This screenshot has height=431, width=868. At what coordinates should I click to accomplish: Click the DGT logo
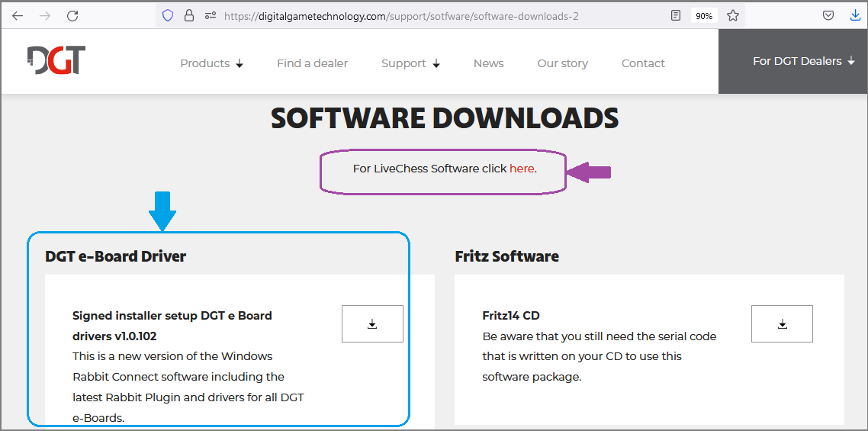click(x=56, y=60)
